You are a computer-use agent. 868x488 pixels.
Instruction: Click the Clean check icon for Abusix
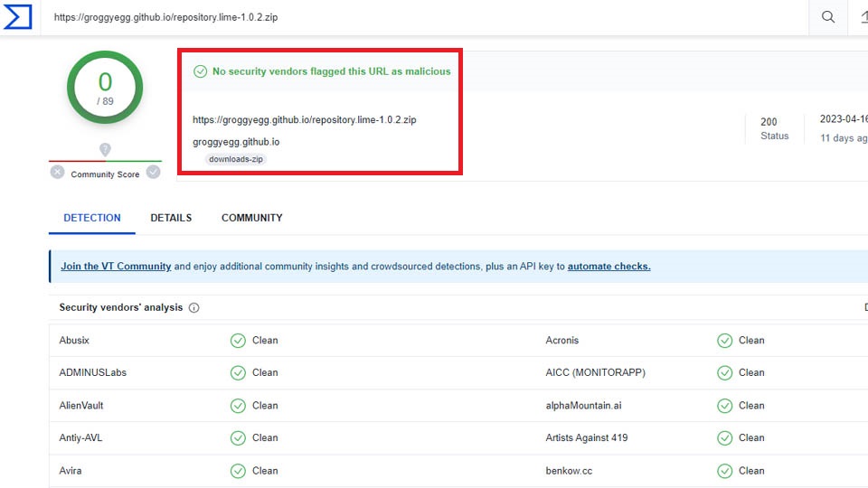pos(238,341)
